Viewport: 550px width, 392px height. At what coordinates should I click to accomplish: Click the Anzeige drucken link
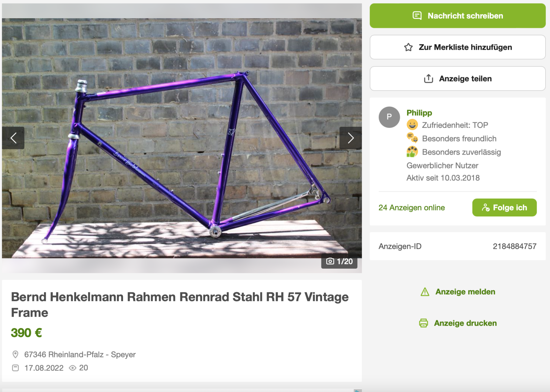[465, 323]
